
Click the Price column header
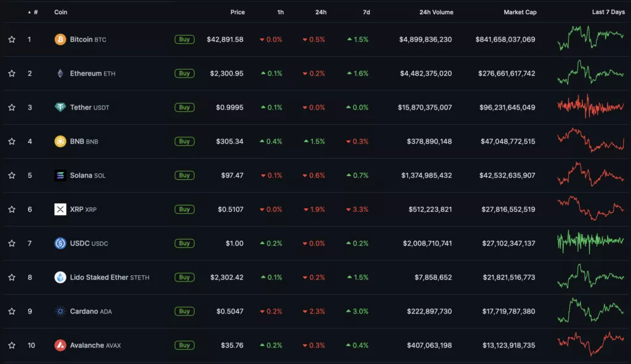pos(237,12)
